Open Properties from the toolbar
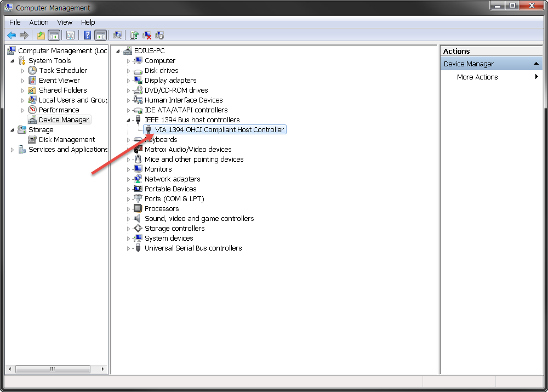This screenshot has width=548, height=392. (71, 36)
